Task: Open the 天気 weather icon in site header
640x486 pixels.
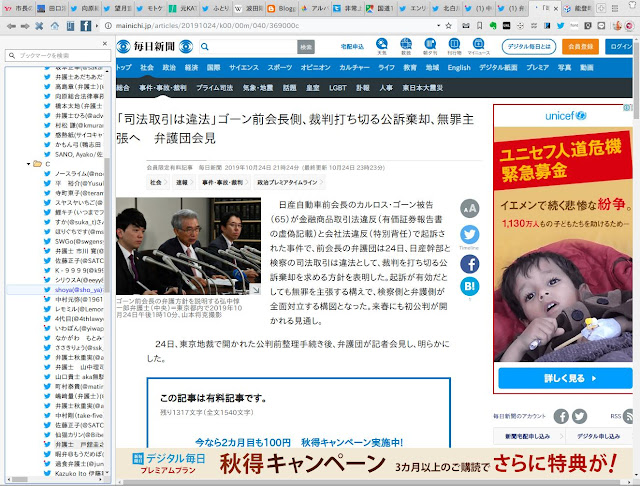Action: pos(382,46)
